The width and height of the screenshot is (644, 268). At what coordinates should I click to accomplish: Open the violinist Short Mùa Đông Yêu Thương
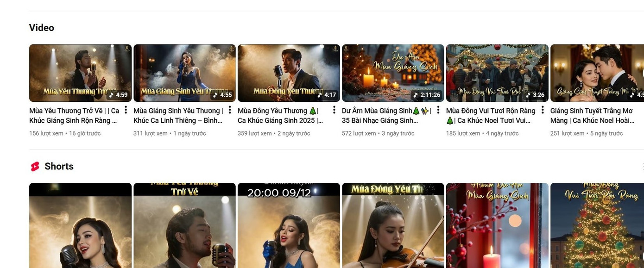[393, 227]
